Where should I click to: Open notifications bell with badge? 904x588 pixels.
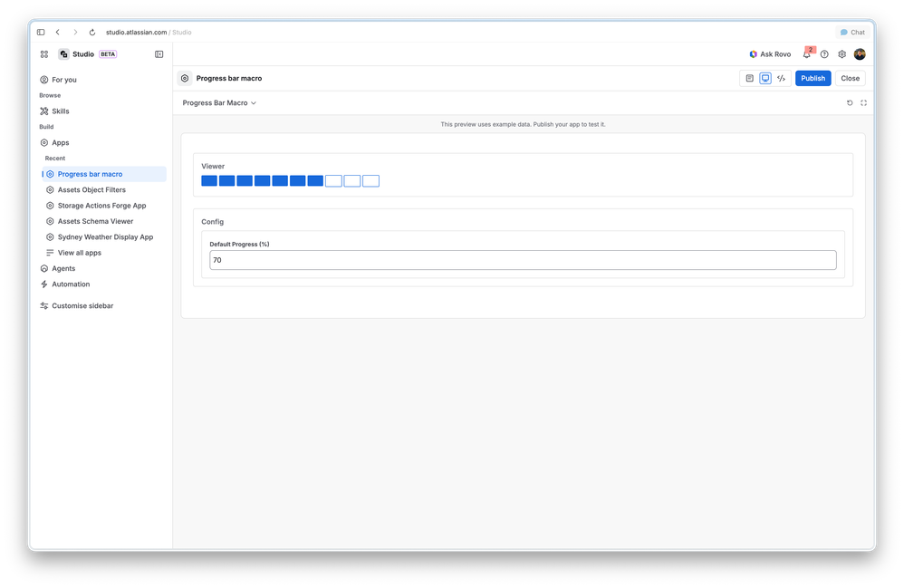807,53
